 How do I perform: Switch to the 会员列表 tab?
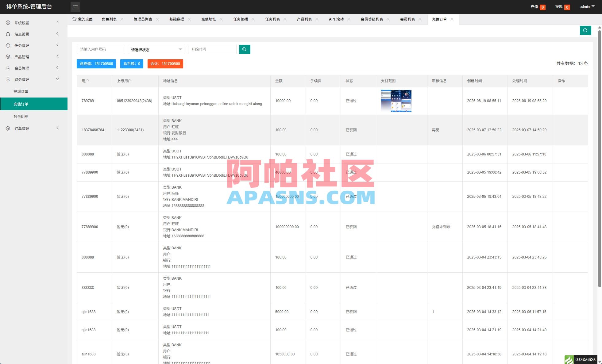(x=407, y=19)
